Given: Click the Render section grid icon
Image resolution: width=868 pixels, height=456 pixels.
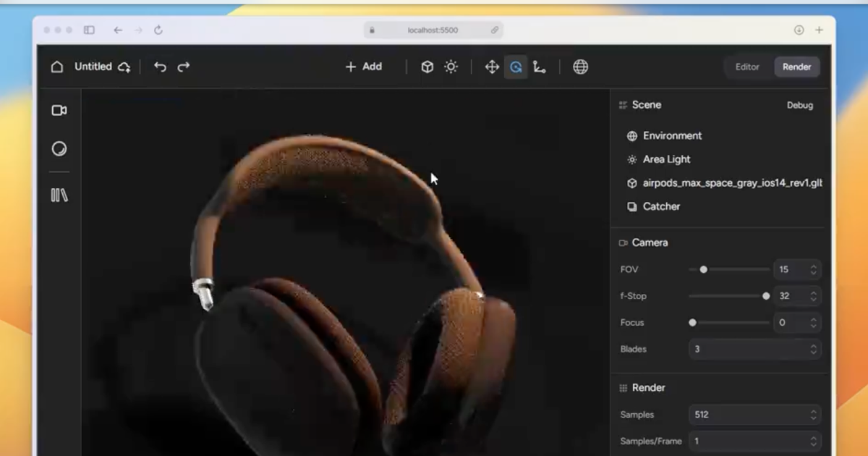Looking at the screenshot, I should click(x=623, y=388).
